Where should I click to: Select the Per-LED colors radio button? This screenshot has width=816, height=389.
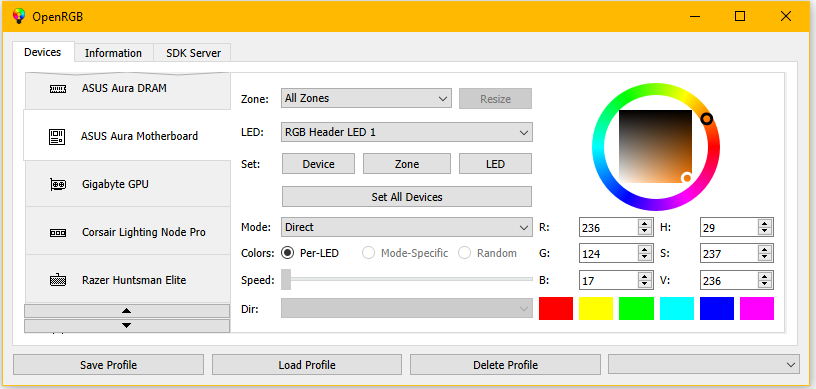click(288, 253)
